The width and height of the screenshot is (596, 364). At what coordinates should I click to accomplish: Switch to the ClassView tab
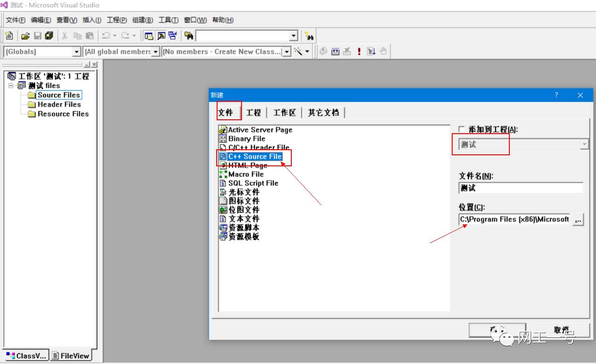coord(26,356)
